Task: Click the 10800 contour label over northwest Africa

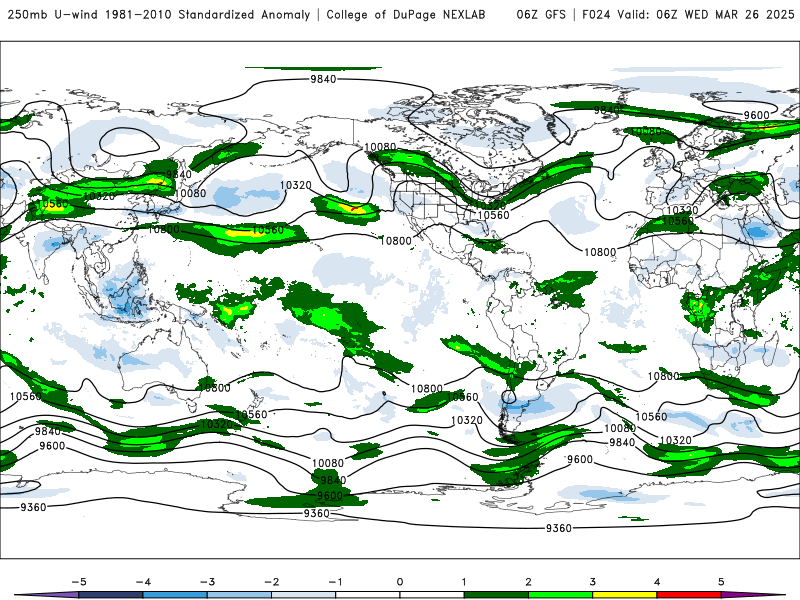Action: [600, 252]
